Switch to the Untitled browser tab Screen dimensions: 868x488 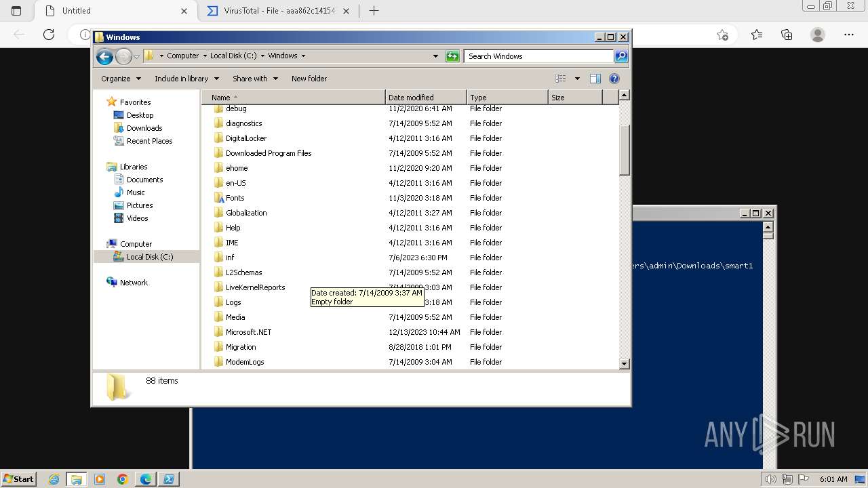point(115,11)
